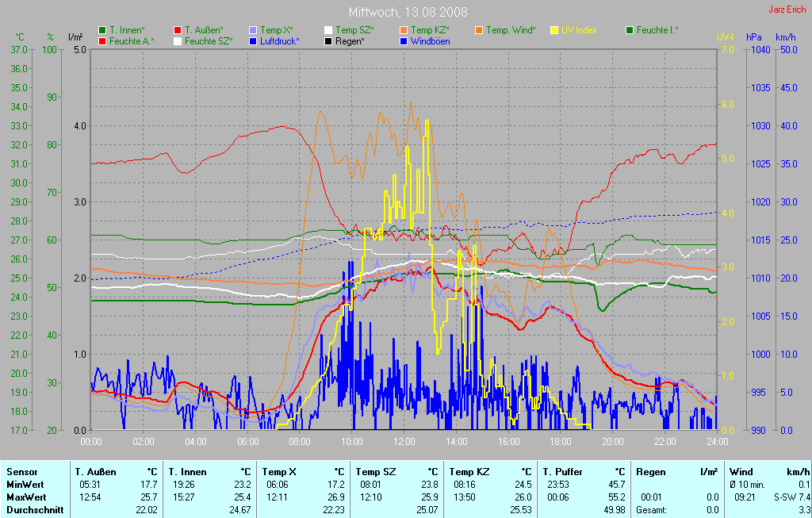Click the Temp KZ* legend label

point(430,31)
